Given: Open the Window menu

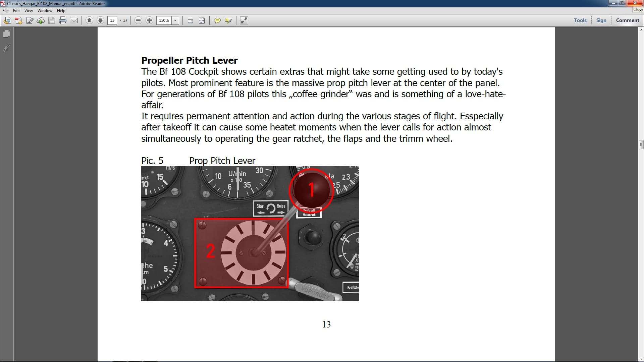Looking at the screenshot, I should point(45,11).
